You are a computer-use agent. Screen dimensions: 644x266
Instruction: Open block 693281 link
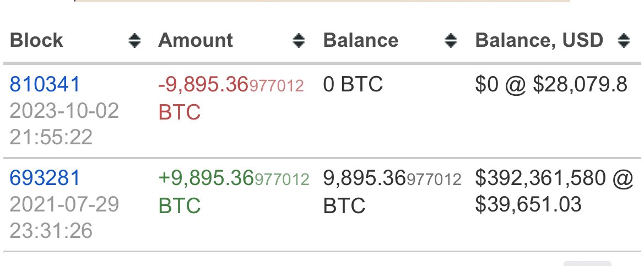tap(45, 178)
